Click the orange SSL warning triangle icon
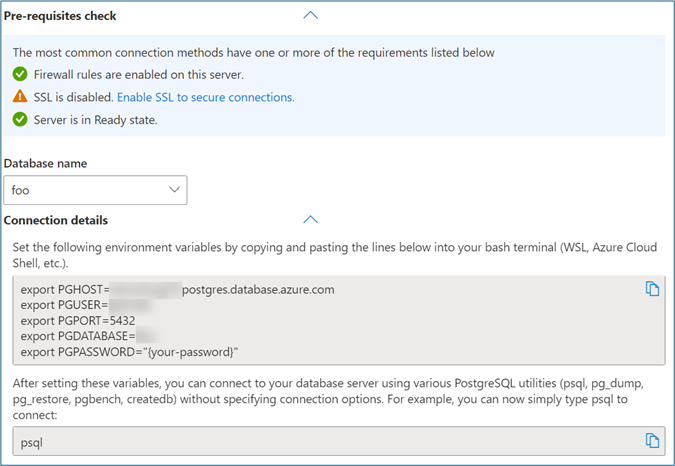Screen dimensions: 675x466 pyautogui.click(x=19, y=97)
